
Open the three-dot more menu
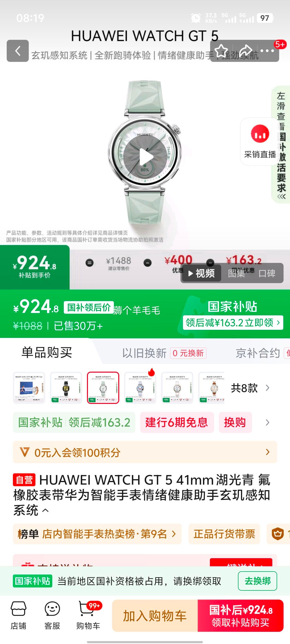click(x=267, y=51)
